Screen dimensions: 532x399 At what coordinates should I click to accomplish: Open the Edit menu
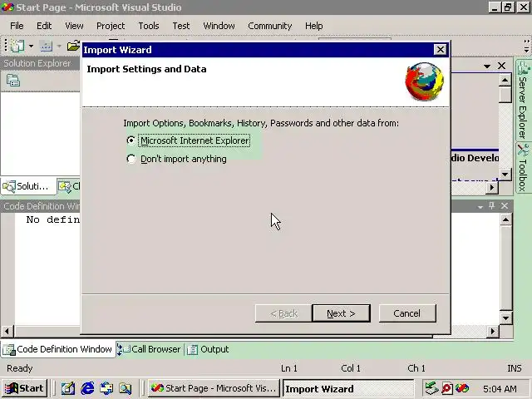(44, 26)
